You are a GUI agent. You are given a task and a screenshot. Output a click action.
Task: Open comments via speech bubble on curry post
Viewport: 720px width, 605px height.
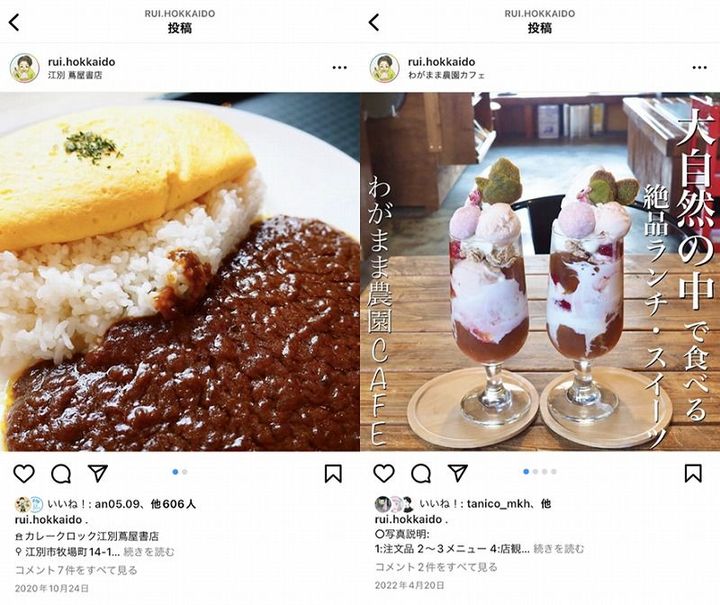click(61, 474)
